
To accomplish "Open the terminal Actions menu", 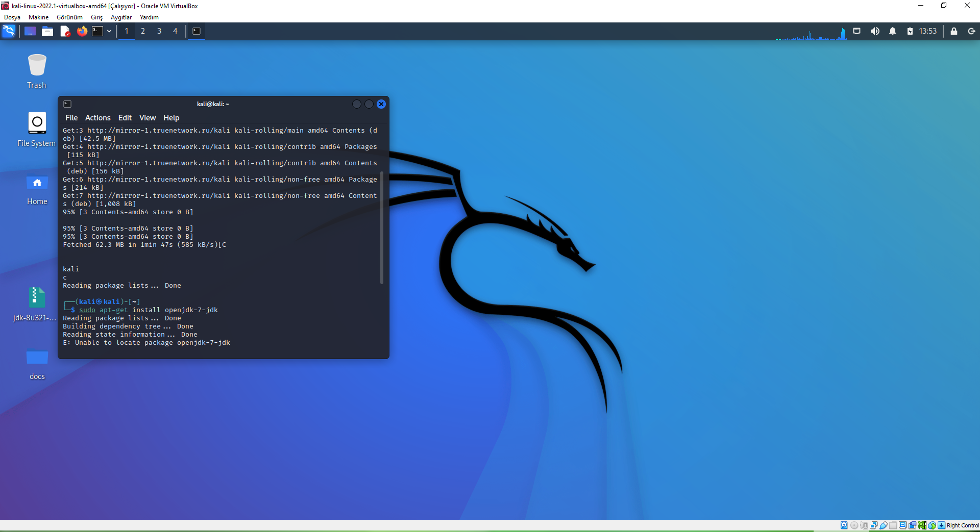I will click(98, 118).
